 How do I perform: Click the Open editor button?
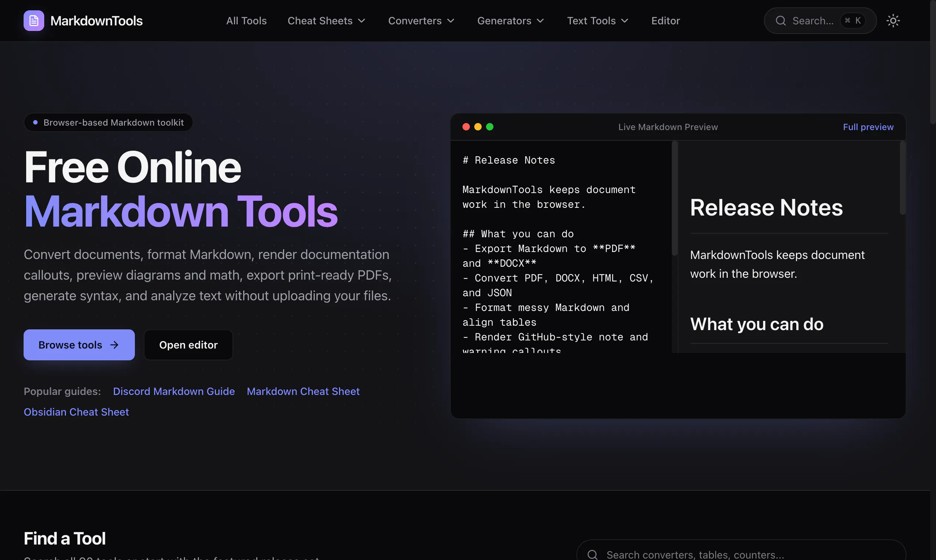188,345
